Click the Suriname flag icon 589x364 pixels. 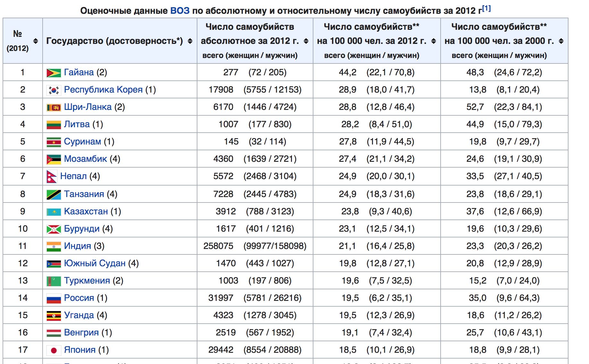click(54, 142)
